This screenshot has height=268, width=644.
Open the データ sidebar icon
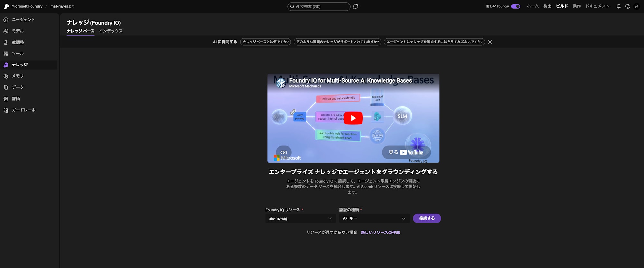6,88
